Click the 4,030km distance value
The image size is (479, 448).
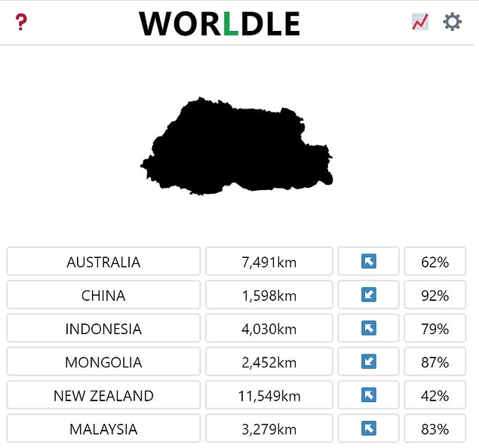coord(269,328)
